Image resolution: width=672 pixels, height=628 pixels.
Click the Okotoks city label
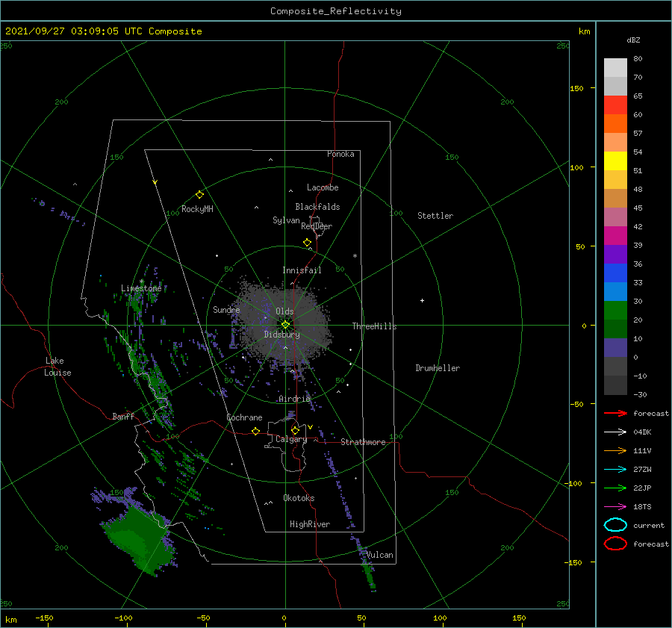click(299, 498)
